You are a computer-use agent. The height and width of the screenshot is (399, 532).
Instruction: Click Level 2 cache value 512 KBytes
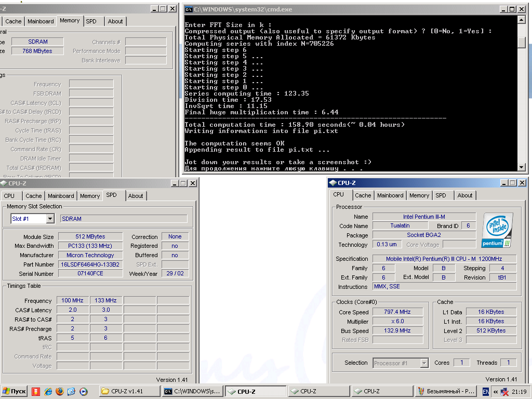[491, 330]
